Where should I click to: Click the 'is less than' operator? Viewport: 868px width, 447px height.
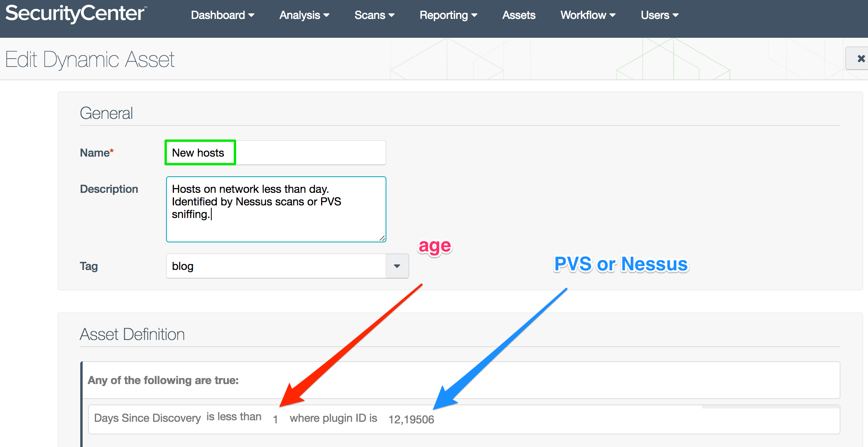(x=234, y=417)
